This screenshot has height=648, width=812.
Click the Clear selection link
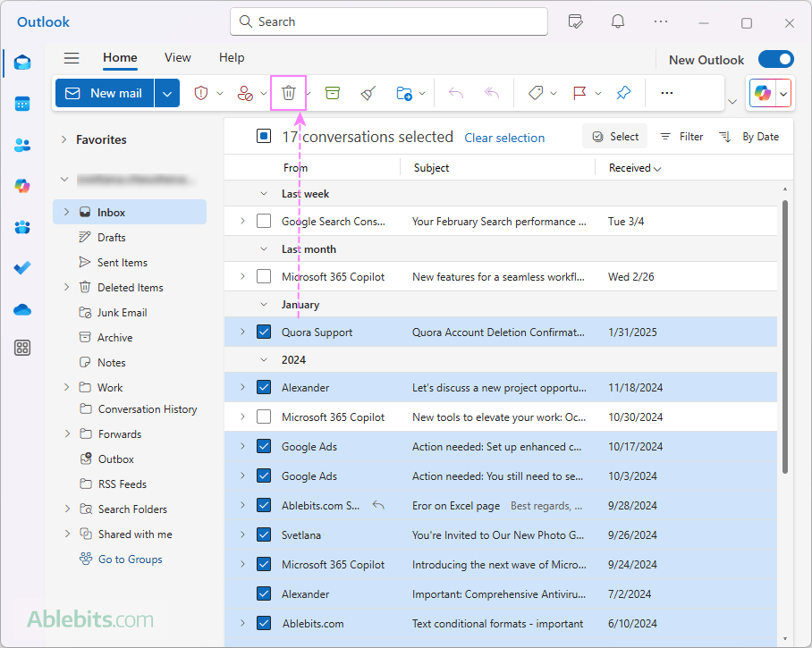point(504,139)
